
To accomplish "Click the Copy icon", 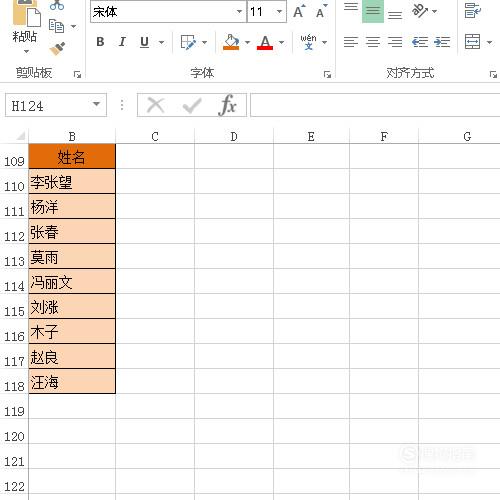I will (56, 26).
